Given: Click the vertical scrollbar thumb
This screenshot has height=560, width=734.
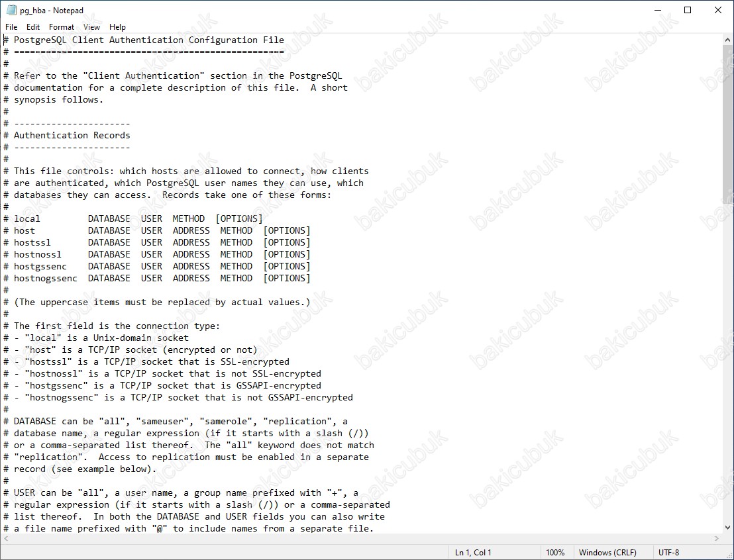Looking at the screenshot, I should pos(727,125).
